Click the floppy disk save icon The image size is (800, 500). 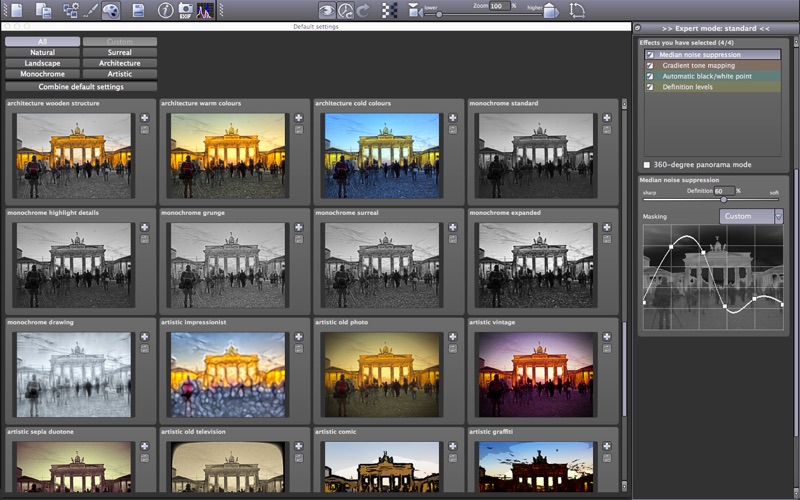pos(138,10)
